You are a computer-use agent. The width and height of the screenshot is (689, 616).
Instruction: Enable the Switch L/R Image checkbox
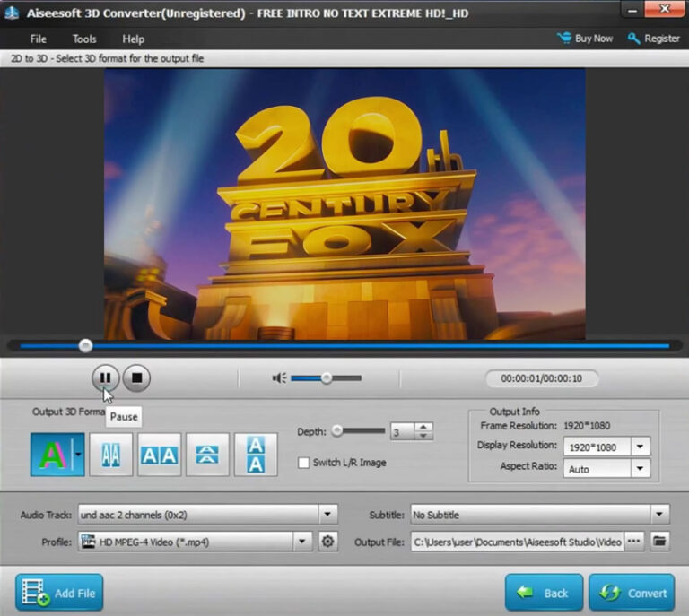303,463
